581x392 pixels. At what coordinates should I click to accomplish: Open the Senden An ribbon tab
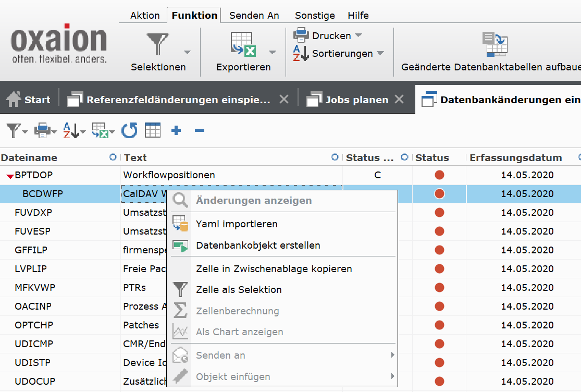coord(254,15)
